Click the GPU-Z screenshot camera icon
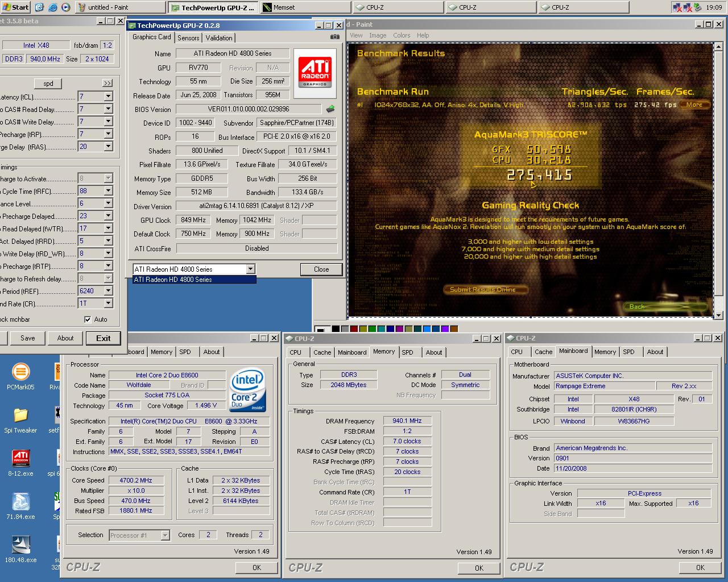 (335, 37)
